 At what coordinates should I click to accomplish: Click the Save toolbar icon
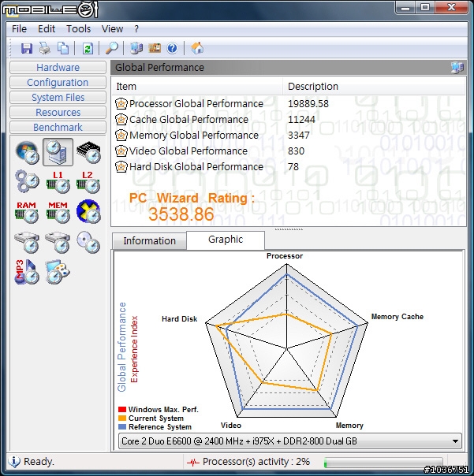27,48
